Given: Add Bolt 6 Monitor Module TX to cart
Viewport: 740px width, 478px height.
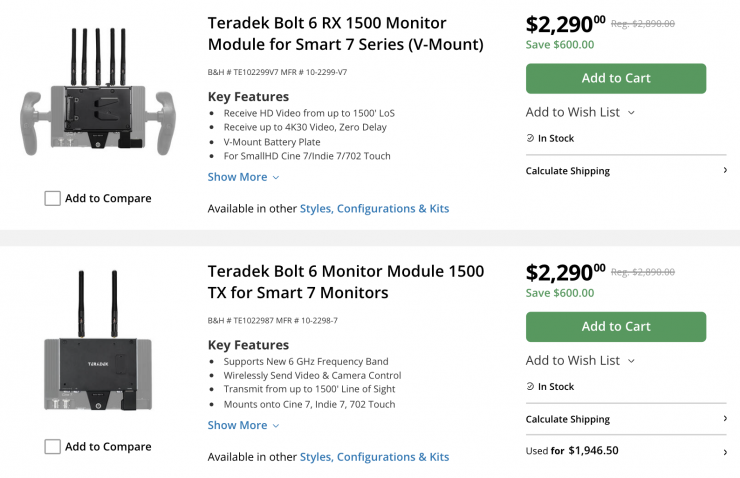Looking at the screenshot, I should point(615,327).
